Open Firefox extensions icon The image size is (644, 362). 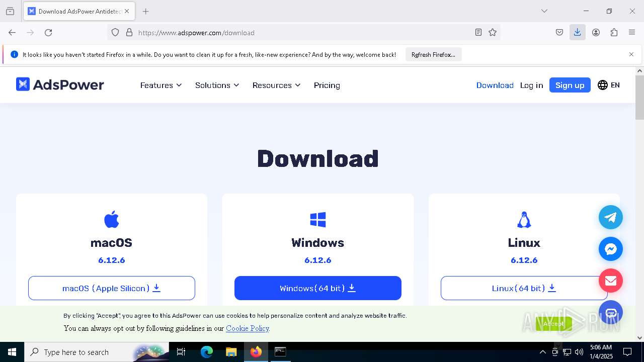point(614,32)
